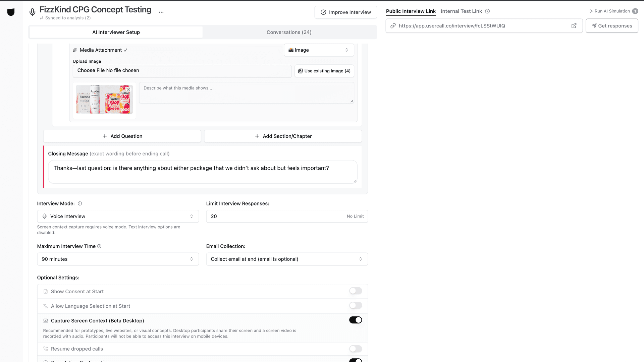Open the Image media type dropdown
Viewport: 644px width, 362px height.
coord(319,50)
